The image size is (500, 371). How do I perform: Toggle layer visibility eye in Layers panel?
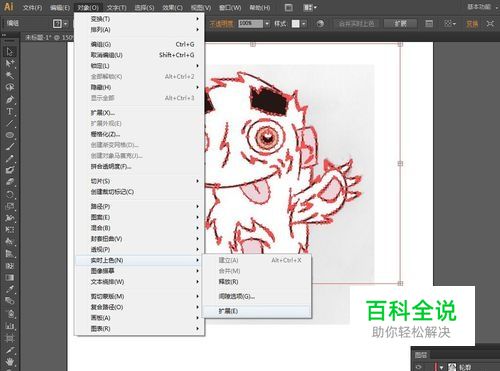click(419, 367)
